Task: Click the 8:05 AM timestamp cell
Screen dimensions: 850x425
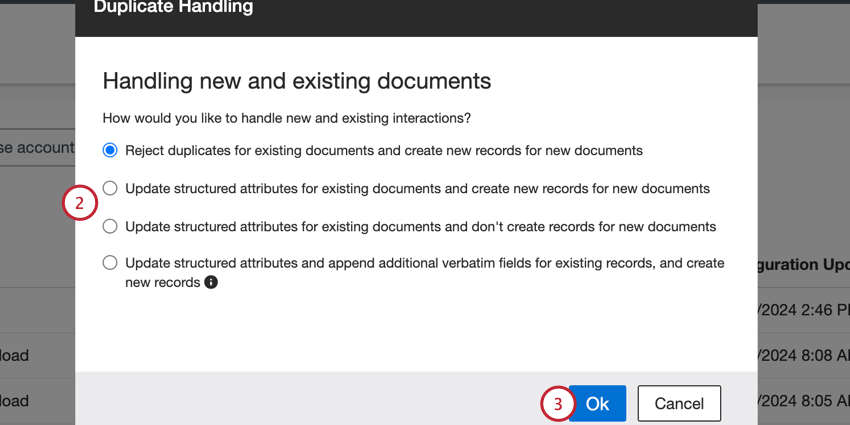Action: [803, 401]
